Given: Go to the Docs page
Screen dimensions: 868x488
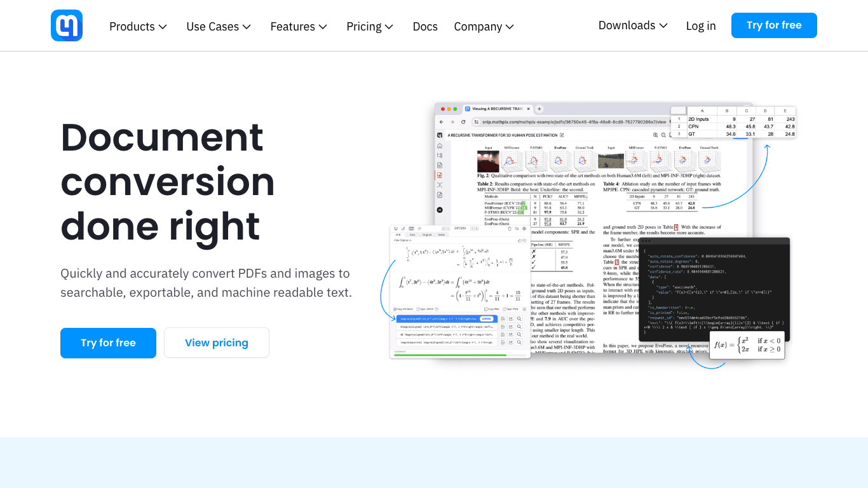Looking at the screenshot, I should pyautogui.click(x=425, y=27).
